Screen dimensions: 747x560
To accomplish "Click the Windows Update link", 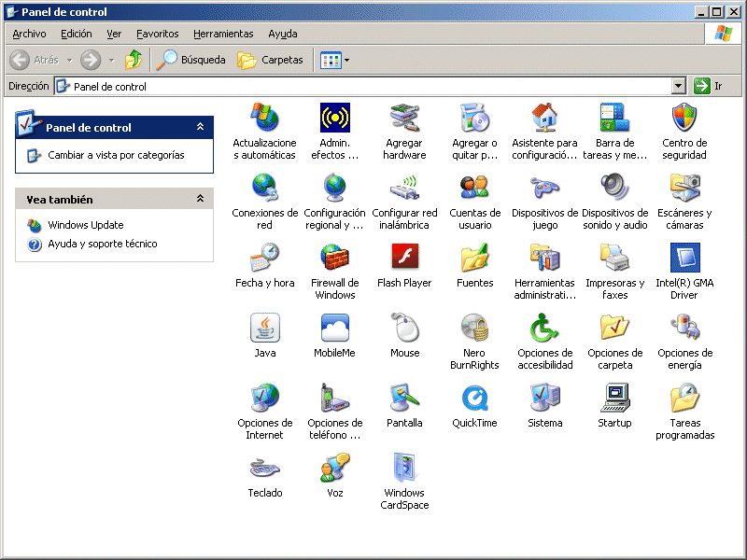I will 85,225.
